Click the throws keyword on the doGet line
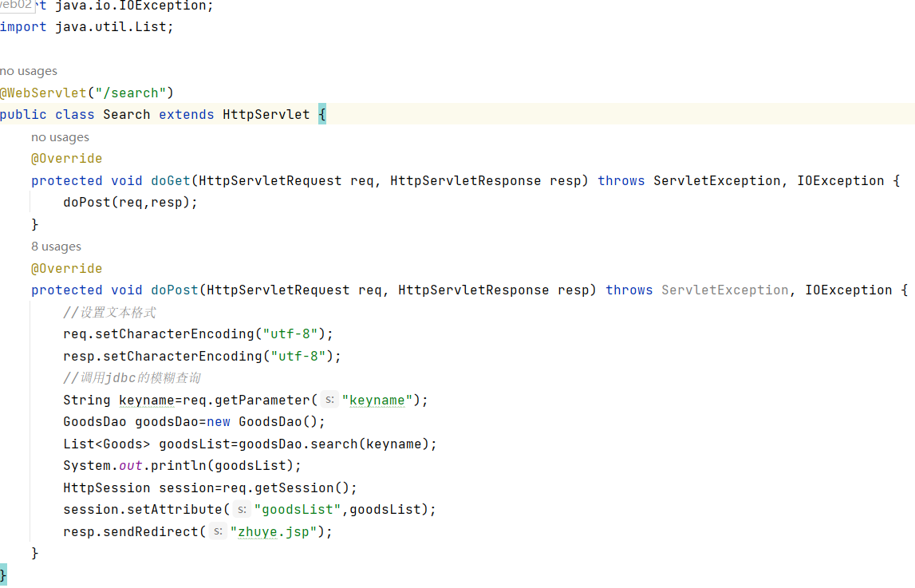Viewport: 915px width, 588px height. 621,181
